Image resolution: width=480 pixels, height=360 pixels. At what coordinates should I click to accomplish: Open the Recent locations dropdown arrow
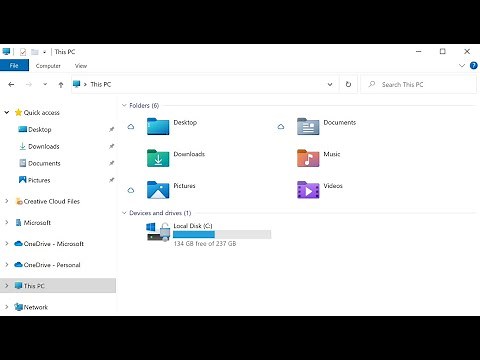pos(45,85)
